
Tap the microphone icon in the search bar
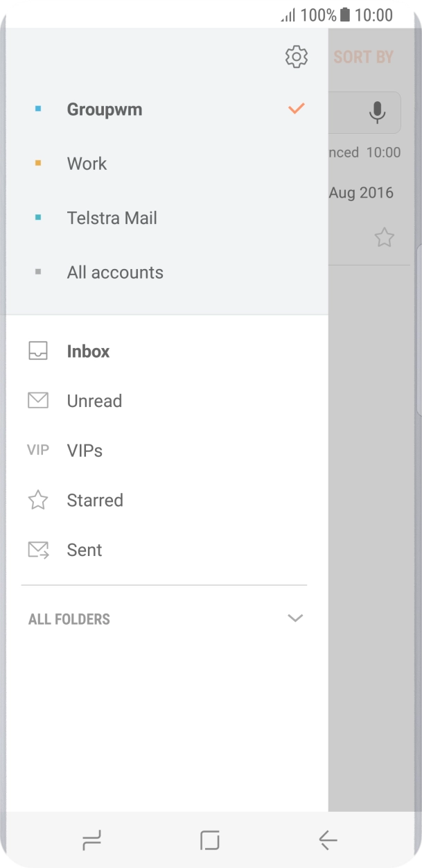pos(377,112)
